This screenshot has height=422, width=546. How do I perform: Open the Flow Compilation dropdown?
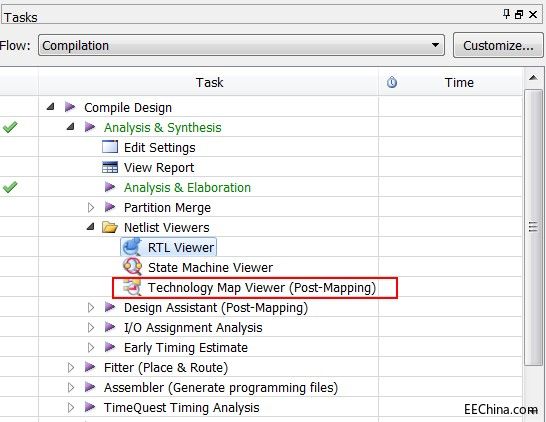[241, 45]
